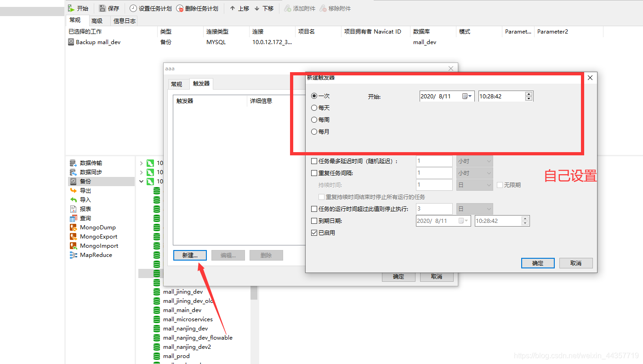Image resolution: width=643 pixels, height=364 pixels.
Task: Click the 移除附件 attachment icon
Action: point(323,8)
